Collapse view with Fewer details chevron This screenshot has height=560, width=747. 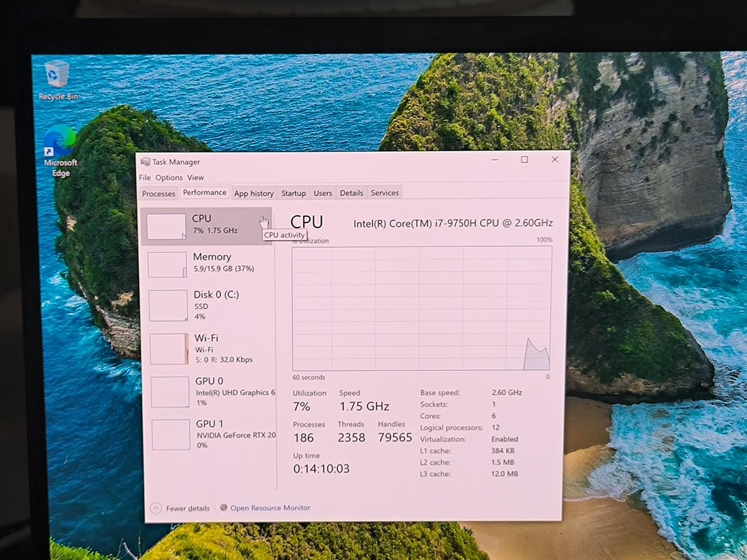click(x=156, y=508)
